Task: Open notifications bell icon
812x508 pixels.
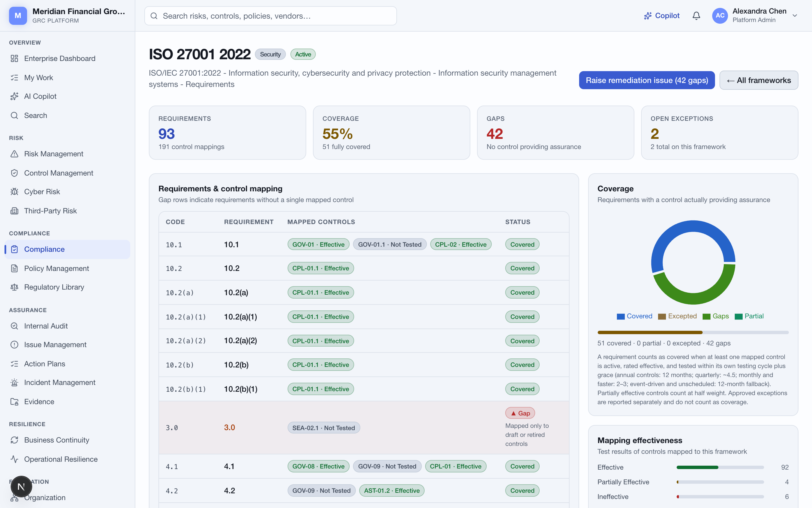Action: (x=696, y=16)
